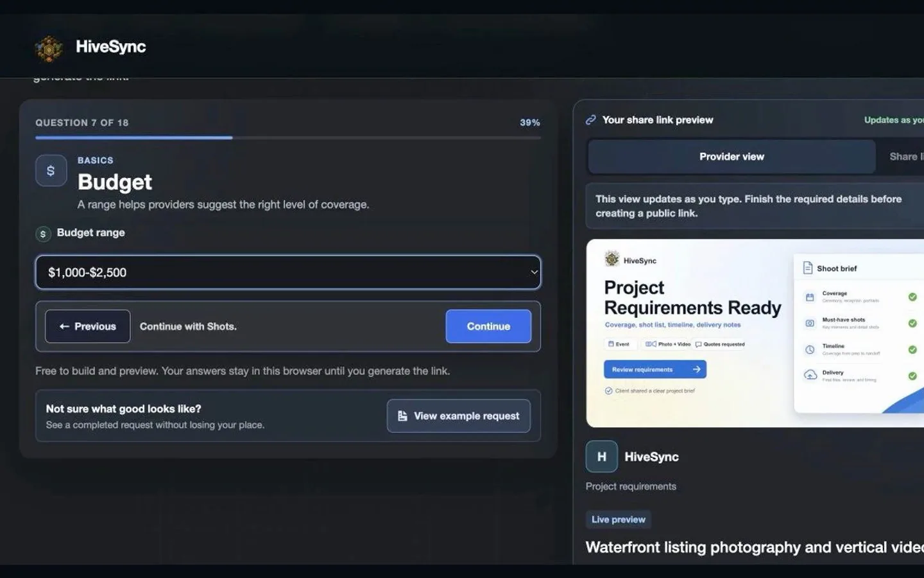Image resolution: width=924 pixels, height=578 pixels.
Task: Click the Not sure what good looks like? text
Action: 124,408
